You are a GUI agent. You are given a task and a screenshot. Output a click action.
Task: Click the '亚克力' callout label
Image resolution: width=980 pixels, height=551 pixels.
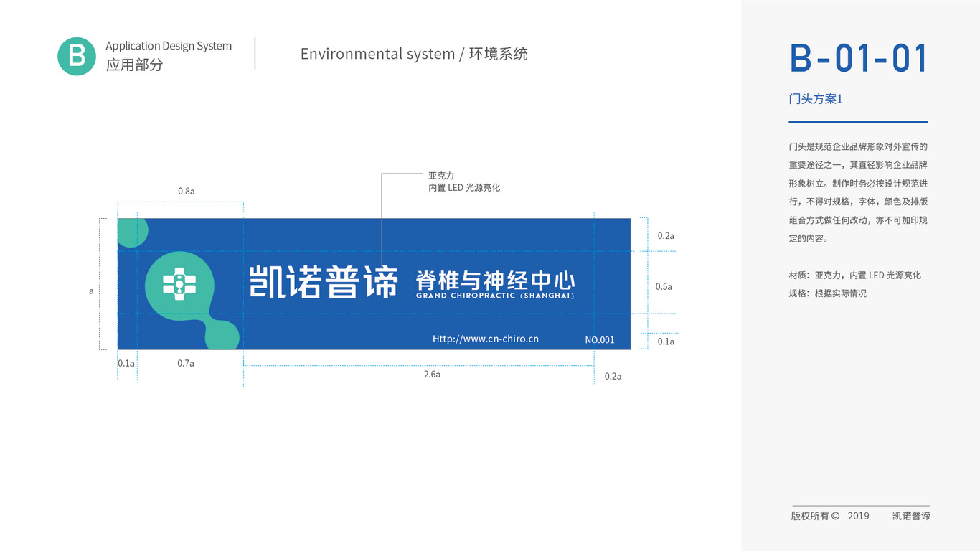pyautogui.click(x=441, y=176)
